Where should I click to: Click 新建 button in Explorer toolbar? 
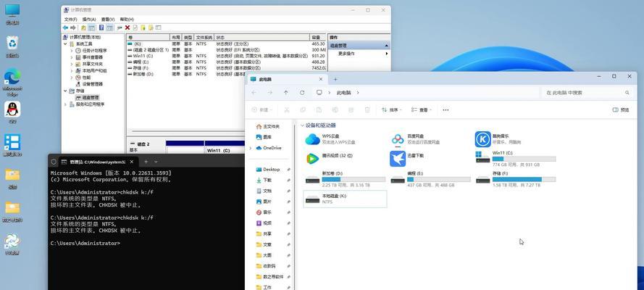(x=262, y=109)
